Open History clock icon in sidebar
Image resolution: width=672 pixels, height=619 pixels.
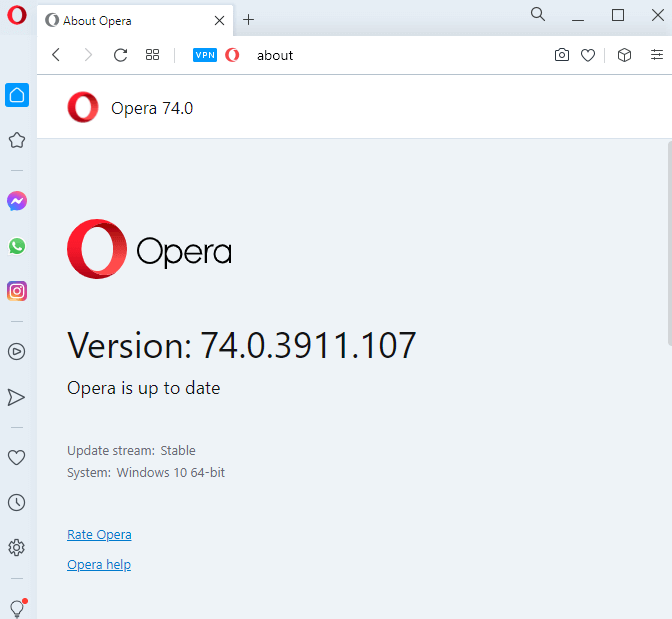pyautogui.click(x=16, y=502)
